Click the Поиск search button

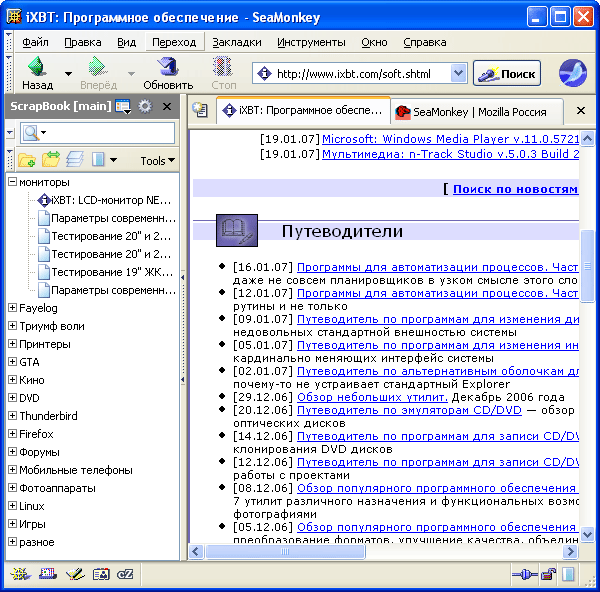pos(507,73)
